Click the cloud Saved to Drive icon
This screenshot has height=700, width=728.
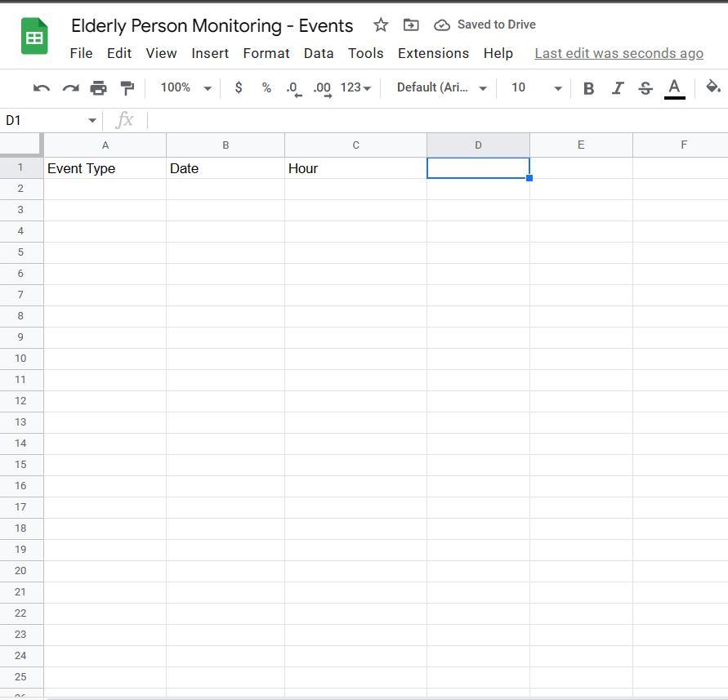point(442,25)
